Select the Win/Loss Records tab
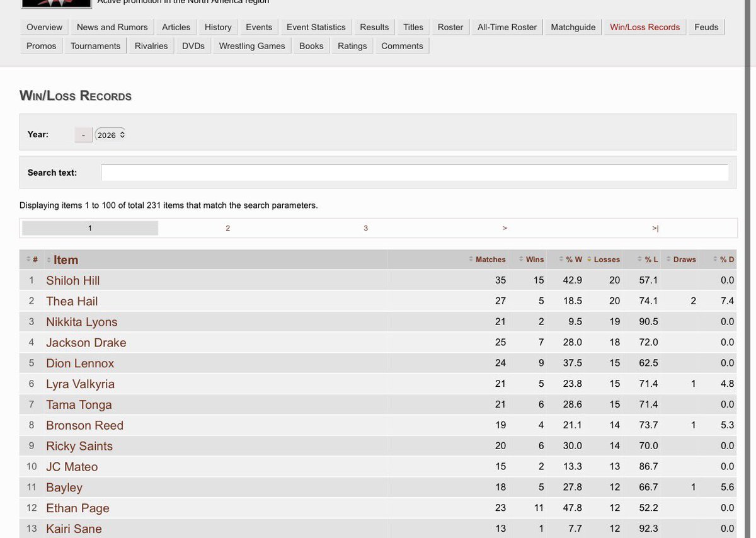The height and width of the screenshot is (538, 756). pos(645,27)
